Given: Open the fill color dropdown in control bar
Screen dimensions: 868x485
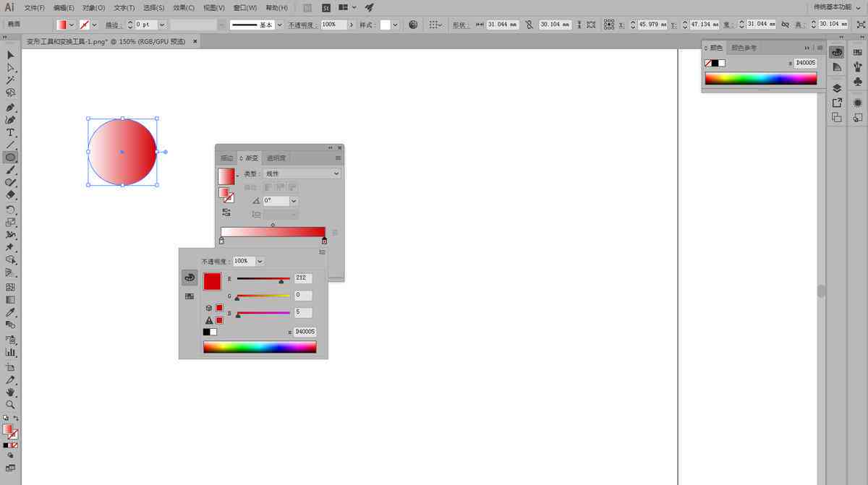Looking at the screenshot, I should point(72,25).
